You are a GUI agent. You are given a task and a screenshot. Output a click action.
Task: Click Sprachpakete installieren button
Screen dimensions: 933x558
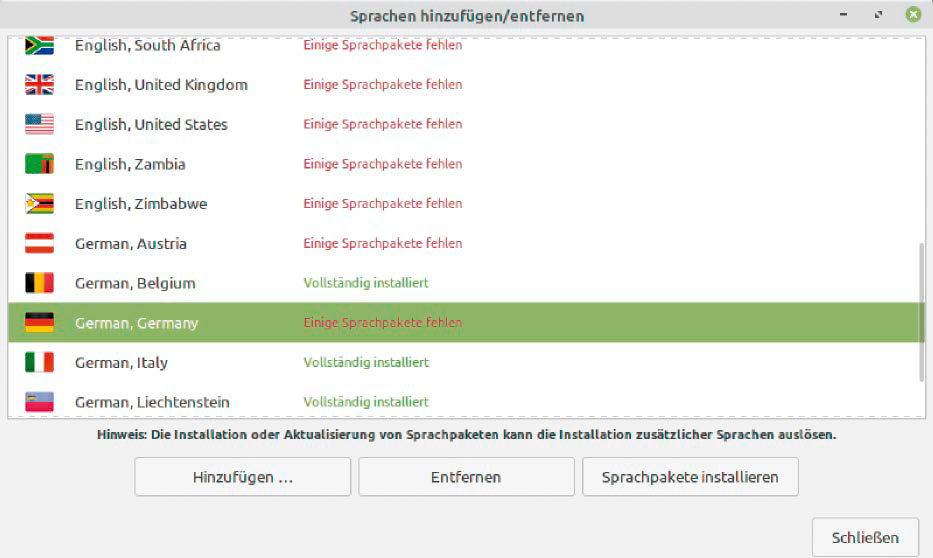pyautogui.click(x=690, y=477)
